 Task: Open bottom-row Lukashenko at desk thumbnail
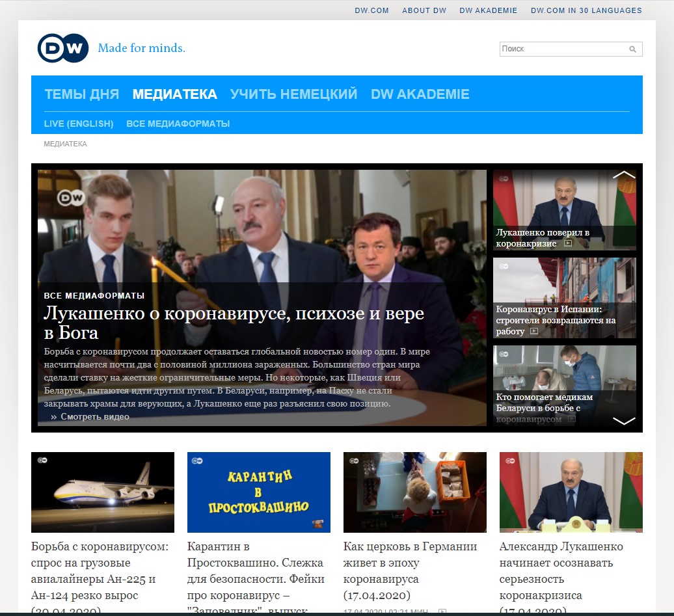(x=571, y=492)
